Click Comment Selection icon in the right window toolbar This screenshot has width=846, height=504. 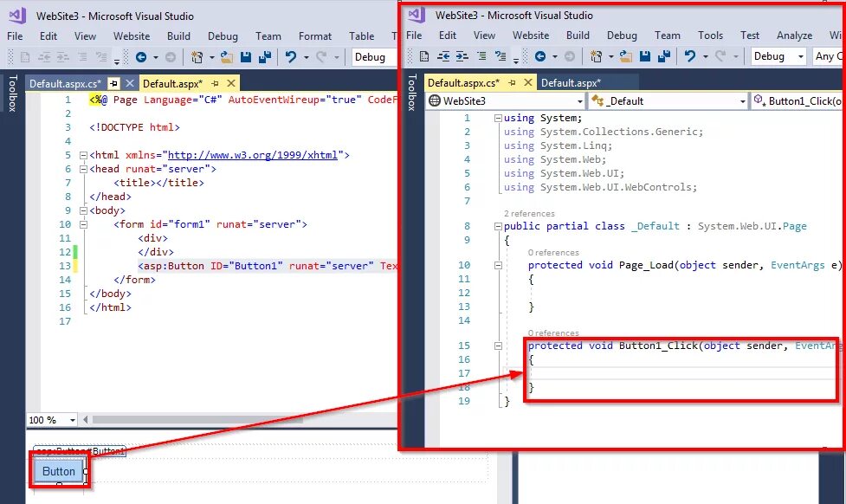481,56
